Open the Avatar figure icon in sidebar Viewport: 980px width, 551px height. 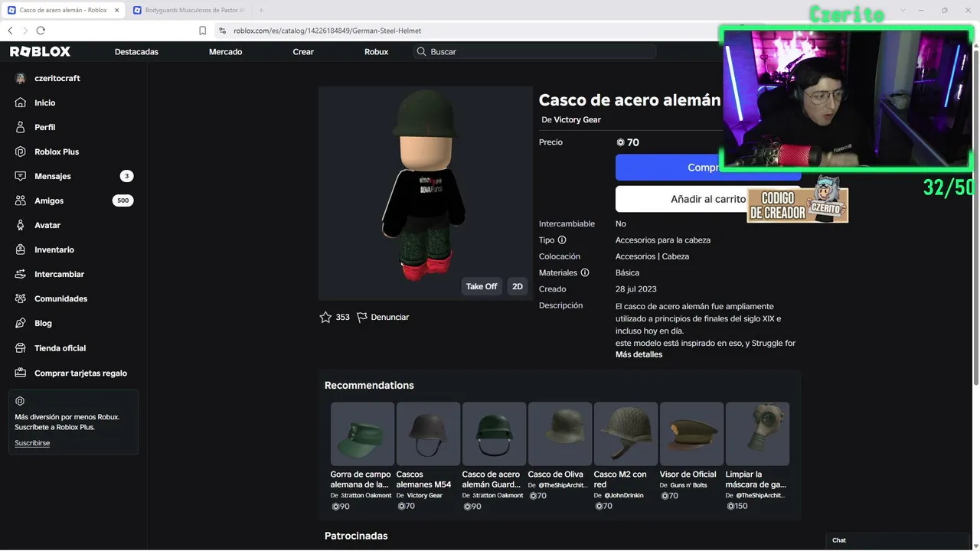pyautogui.click(x=21, y=225)
